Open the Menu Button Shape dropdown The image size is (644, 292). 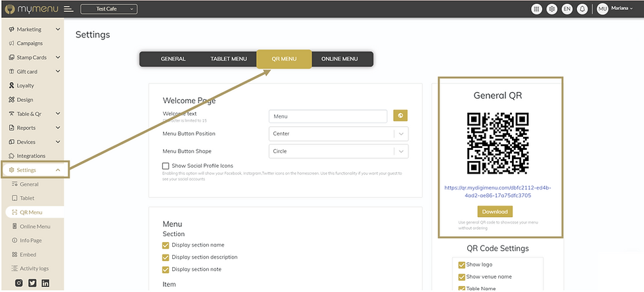(x=339, y=151)
